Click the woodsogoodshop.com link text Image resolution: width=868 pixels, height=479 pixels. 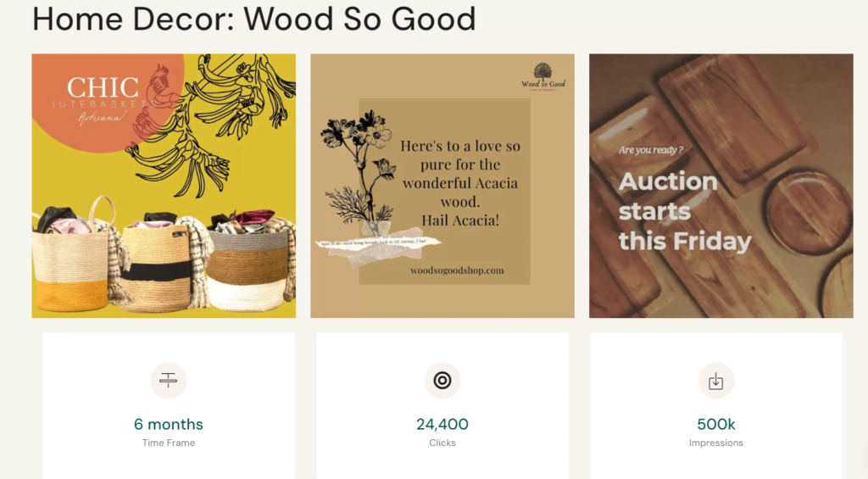pos(456,270)
